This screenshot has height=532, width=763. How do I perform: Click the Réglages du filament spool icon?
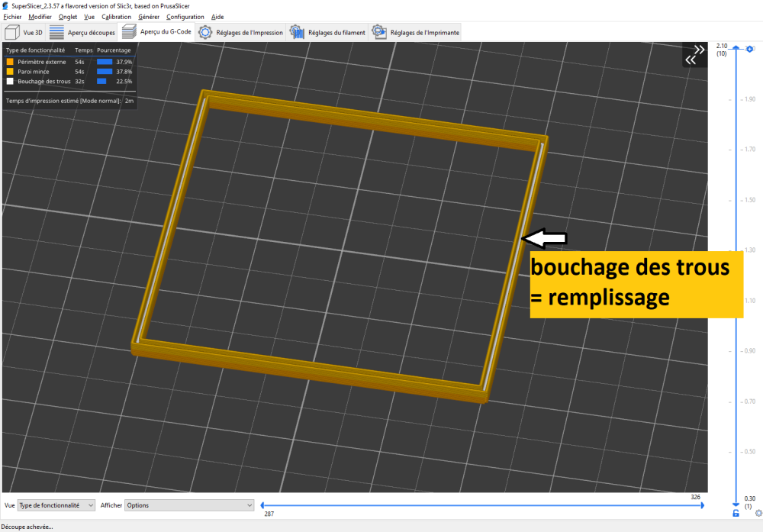(297, 32)
